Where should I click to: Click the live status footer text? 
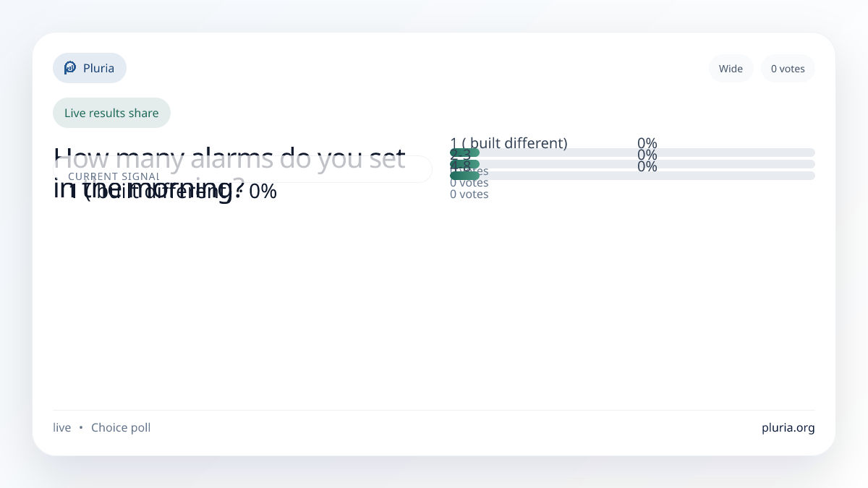tap(62, 427)
